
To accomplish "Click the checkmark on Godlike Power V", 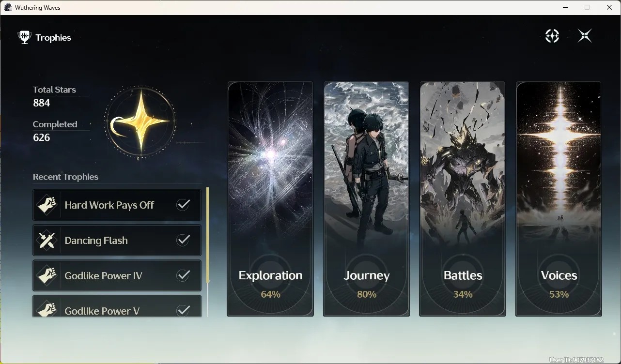I will (183, 310).
